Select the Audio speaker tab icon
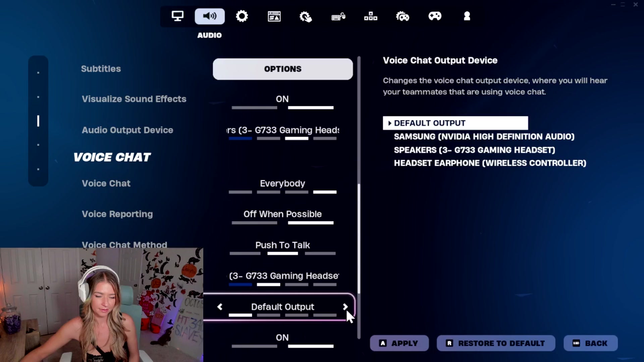 point(210,16)
